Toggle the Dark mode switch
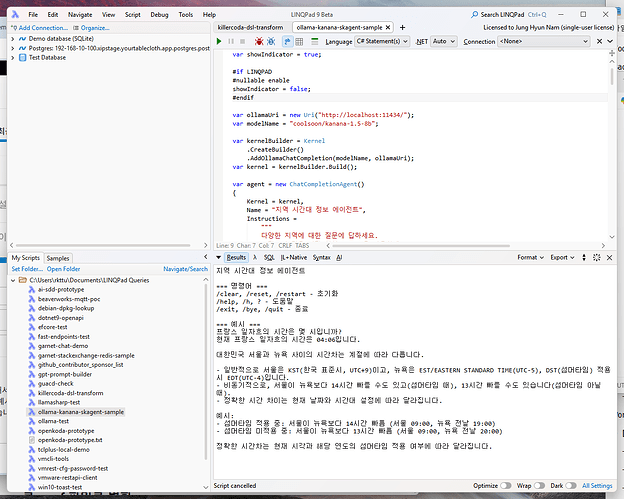 click(x=571, y=485)
